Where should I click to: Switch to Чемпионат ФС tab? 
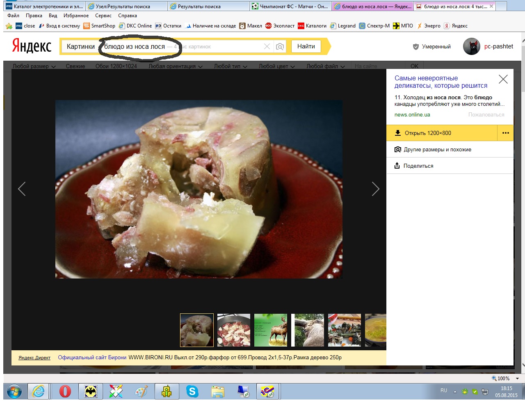point(290,6)
